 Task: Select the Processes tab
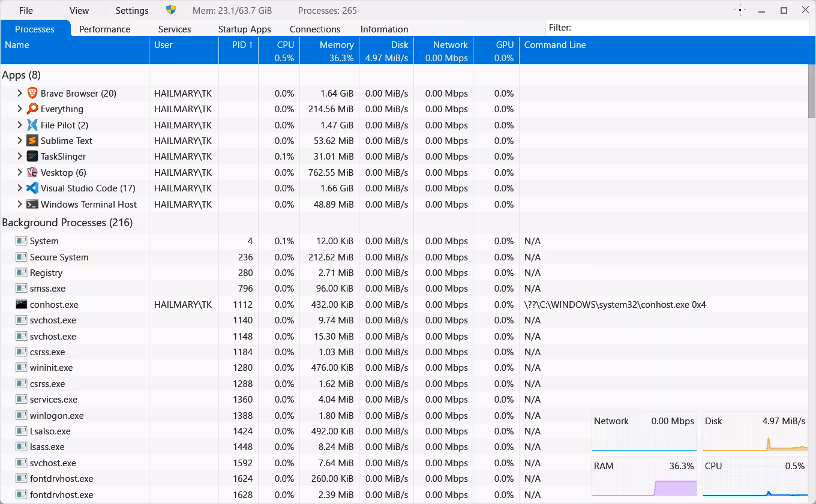point(35,29)
